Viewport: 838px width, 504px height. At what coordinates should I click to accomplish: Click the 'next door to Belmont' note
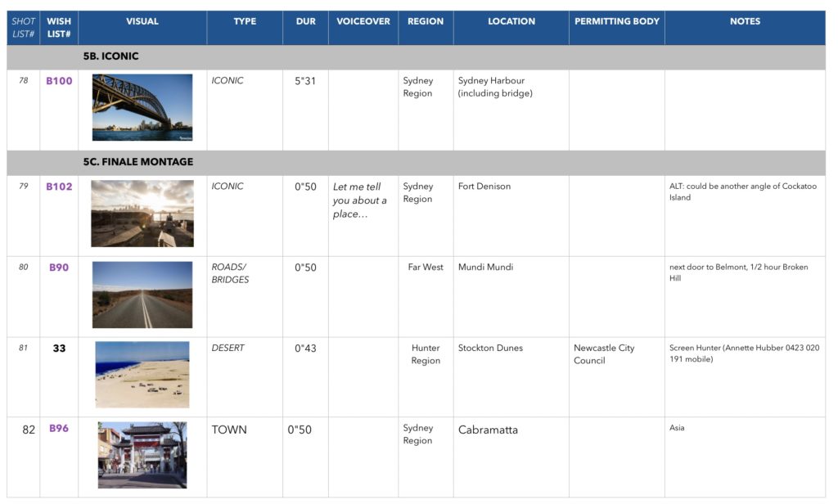click(739, 272)
